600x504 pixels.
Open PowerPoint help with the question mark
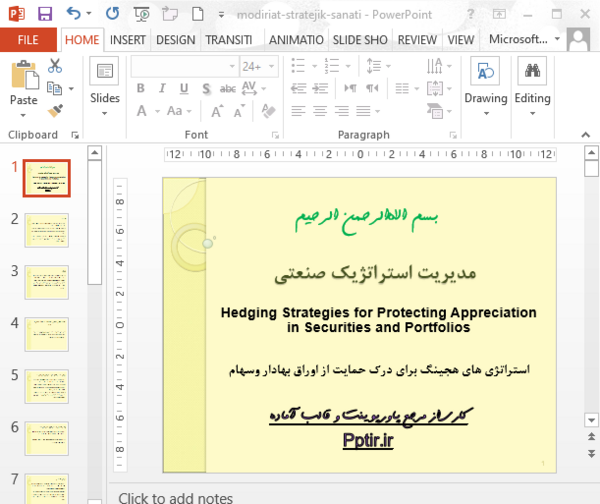471,15
